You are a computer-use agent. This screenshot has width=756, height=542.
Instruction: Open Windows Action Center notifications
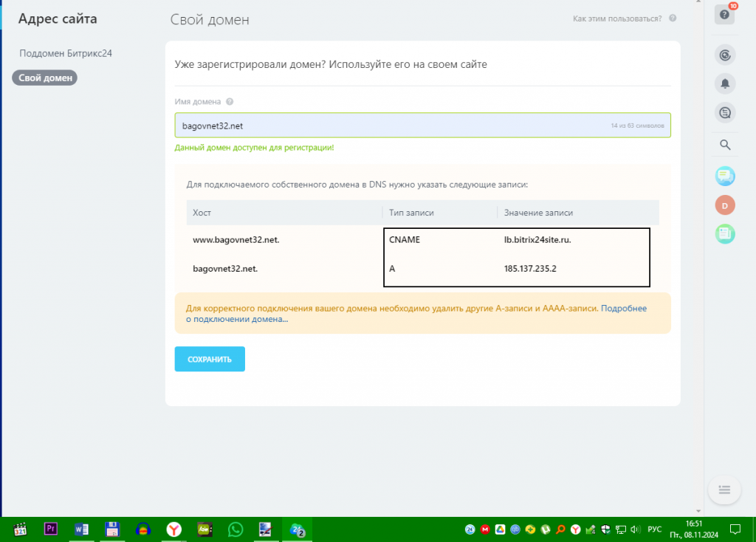coord(735,529)
